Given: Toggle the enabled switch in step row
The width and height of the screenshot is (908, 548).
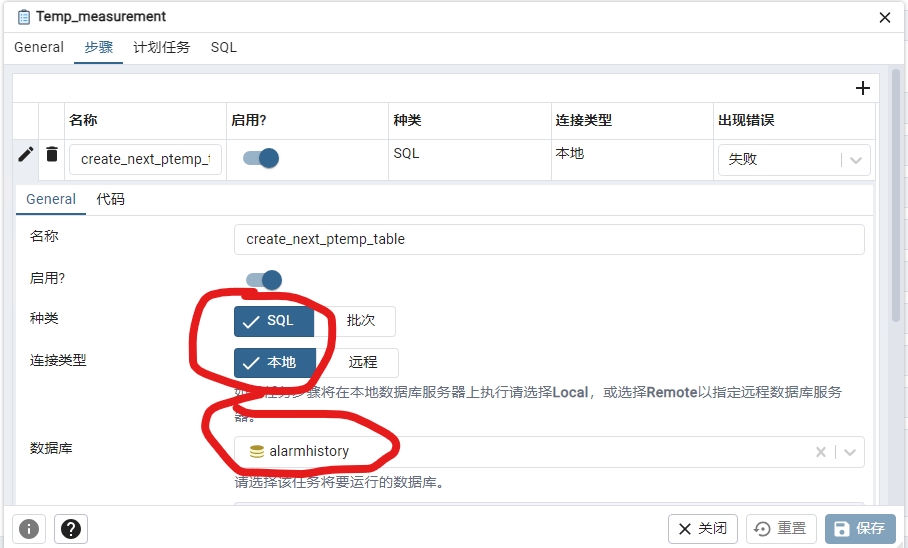Looking at the screenshot, I should [x=261, y=158].
